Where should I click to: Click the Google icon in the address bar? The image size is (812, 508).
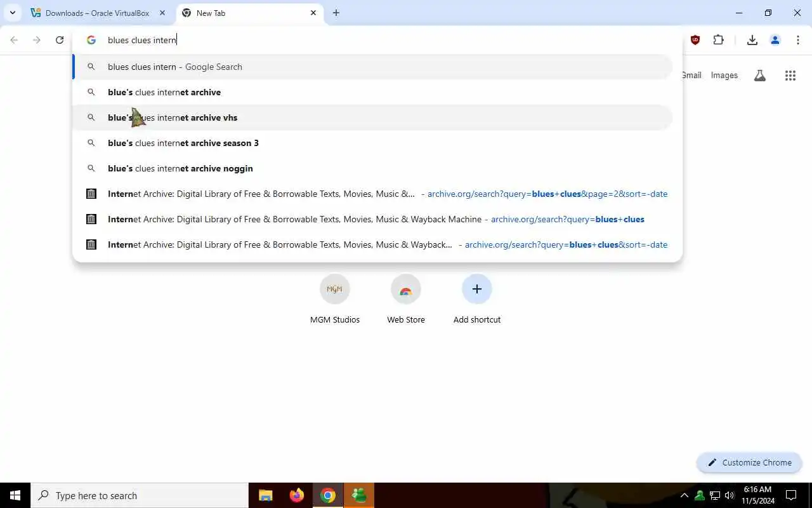(91, 40)
